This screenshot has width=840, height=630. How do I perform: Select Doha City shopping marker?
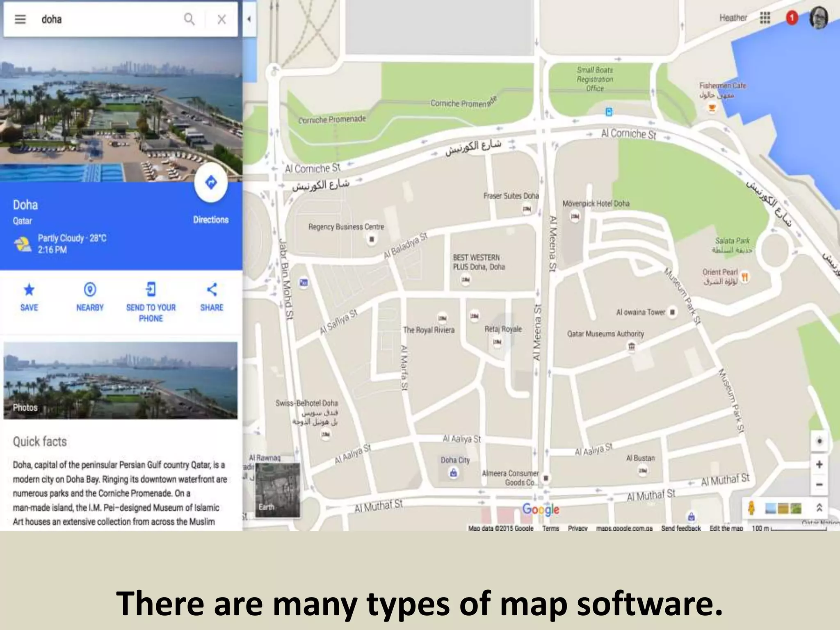[x=453, y=473]
